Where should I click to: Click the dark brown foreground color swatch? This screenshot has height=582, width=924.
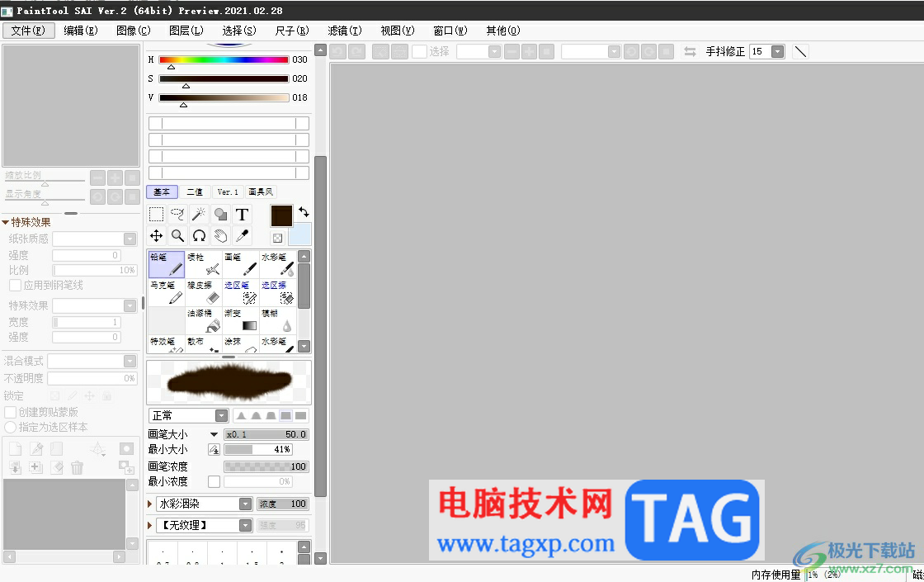point(281,215)
